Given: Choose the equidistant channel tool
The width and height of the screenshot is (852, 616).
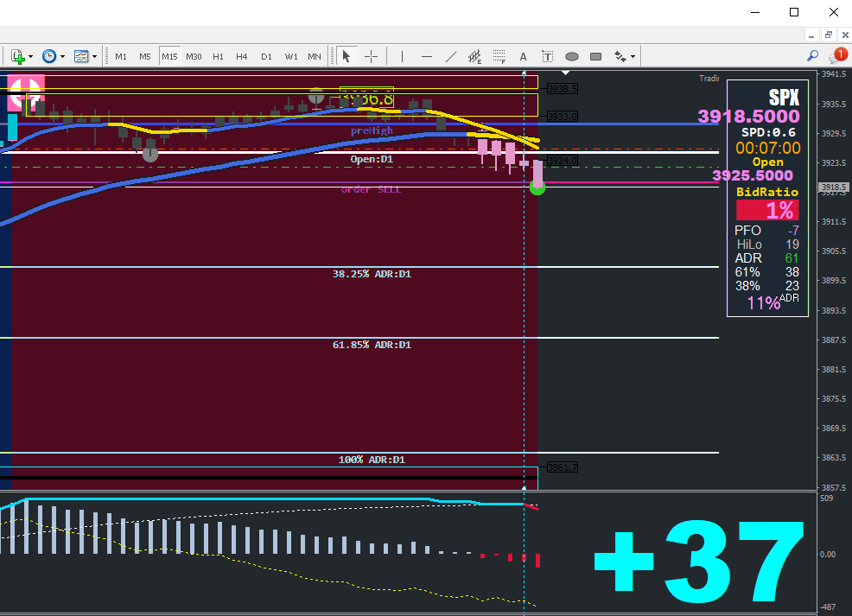Looking at the screenshot, I should point(475,56).
